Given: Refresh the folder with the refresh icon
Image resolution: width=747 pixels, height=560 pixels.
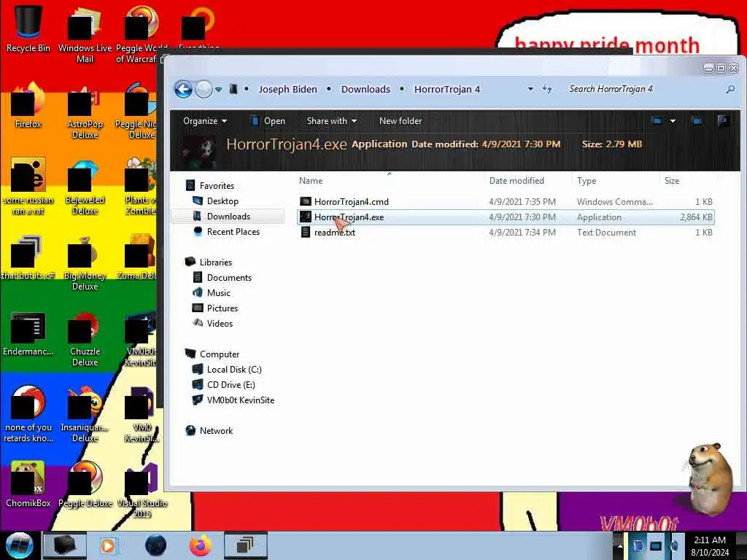Looking at the screenshot, I should click(547, 89).
